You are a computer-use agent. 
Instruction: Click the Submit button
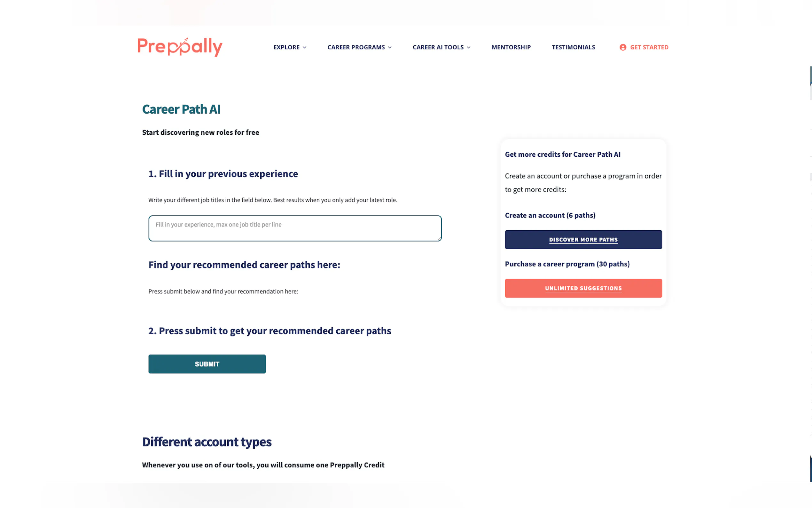[207, 364]
